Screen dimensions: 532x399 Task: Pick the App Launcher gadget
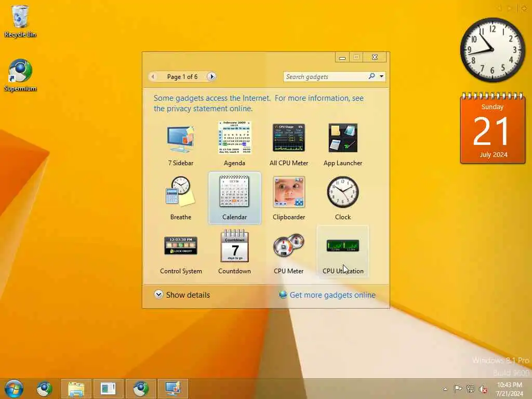343,144
